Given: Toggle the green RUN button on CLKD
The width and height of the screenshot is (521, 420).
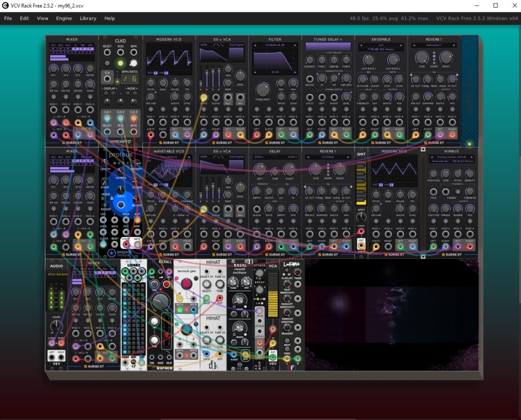Looking at the screenshot, I should 120,63.
